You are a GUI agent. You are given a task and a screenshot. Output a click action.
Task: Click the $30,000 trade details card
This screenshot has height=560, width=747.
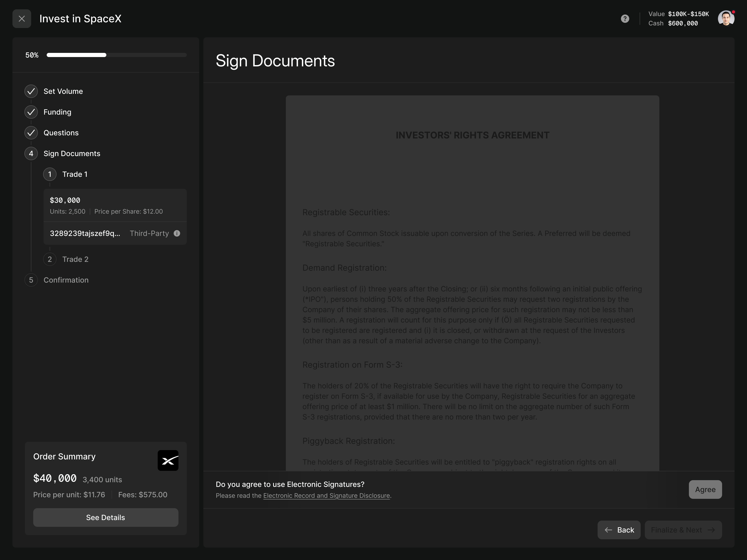tap(115, 205)
